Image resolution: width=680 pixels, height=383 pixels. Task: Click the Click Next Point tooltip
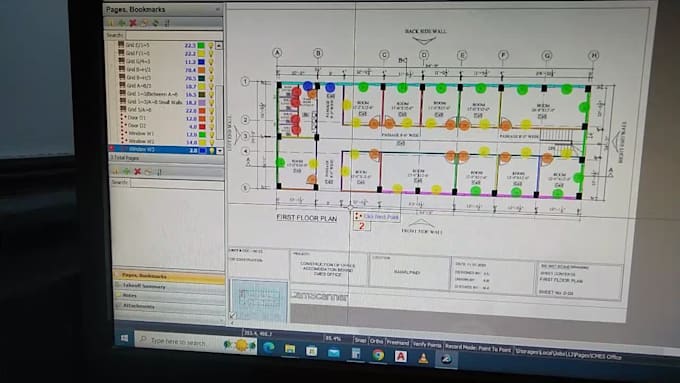(377, 216)
